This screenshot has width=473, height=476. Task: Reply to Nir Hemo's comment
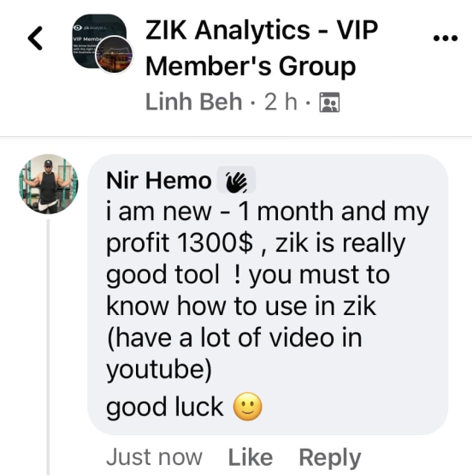coord(330,457)
